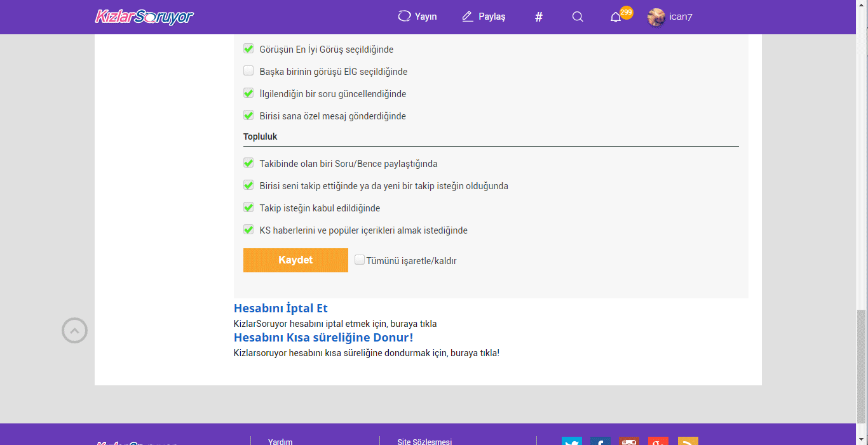The width and height of the screenshot is (868, 445).
Task: Uncheck 'İlgilendiğin bir soru güncellendiğinde'
Action: (x=248, y=93)
